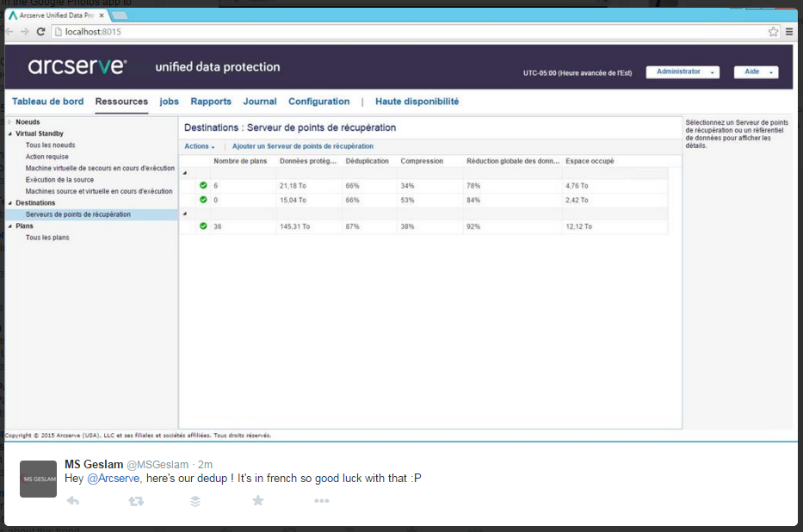Click the 12,12 To cell
This screenshot has height=532, width=803.
pos(578,226)
